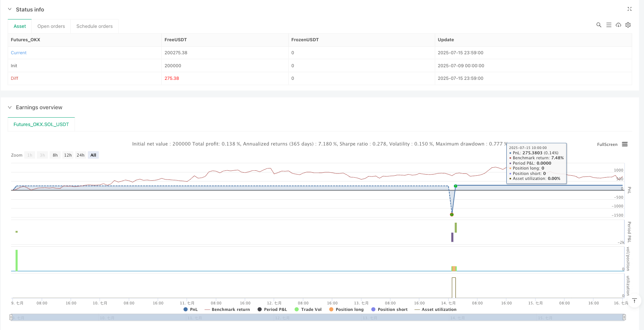Collapse the Status info section
Screen dimensions: 644x330
click(10, 10)
